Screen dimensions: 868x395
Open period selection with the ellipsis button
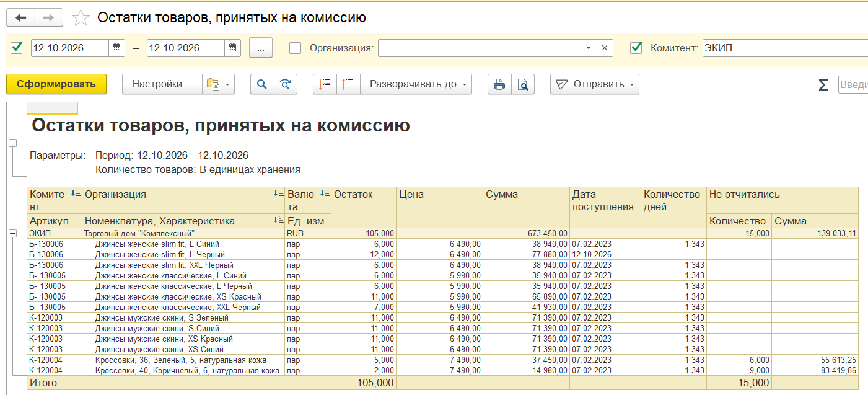click(261, 48)
